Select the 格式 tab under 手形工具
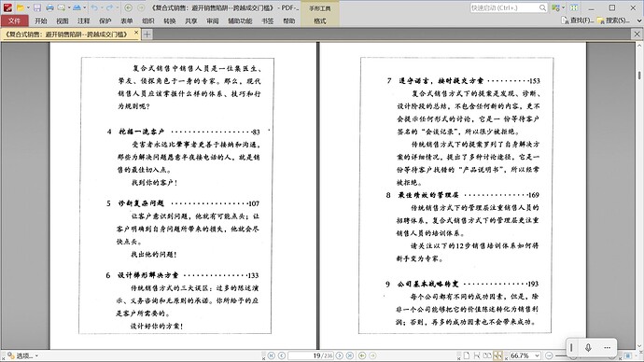The width and height of the screenshot is (644, 362). point(320,21)
